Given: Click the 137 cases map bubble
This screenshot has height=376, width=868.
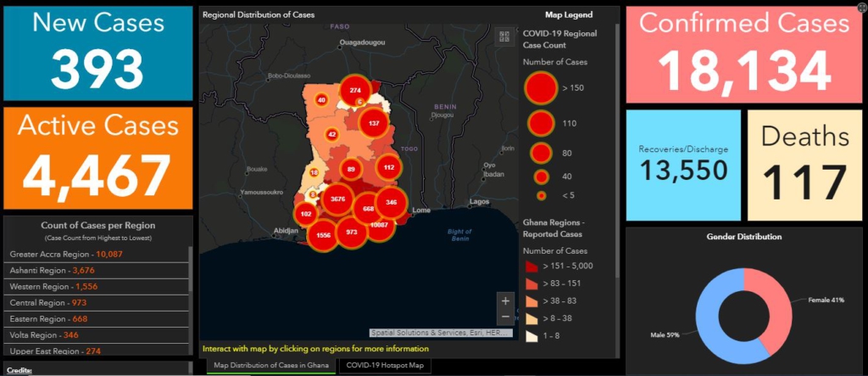Looking at the screenshot, I should 374,123.
